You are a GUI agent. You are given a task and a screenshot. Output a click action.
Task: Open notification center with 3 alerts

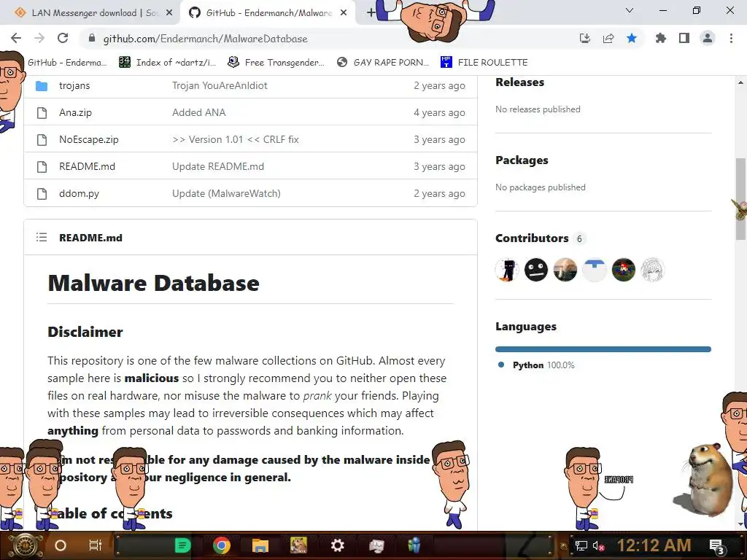[x=717, y=546]
